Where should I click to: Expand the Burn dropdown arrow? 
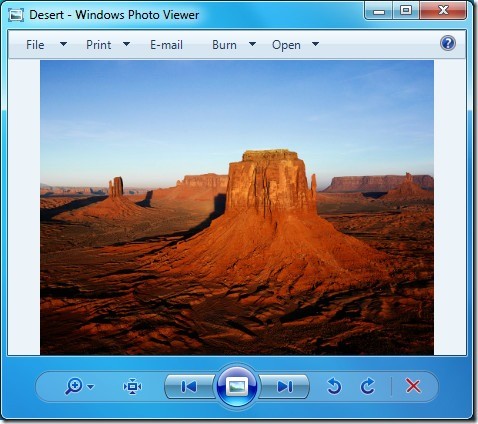(253, 44)
